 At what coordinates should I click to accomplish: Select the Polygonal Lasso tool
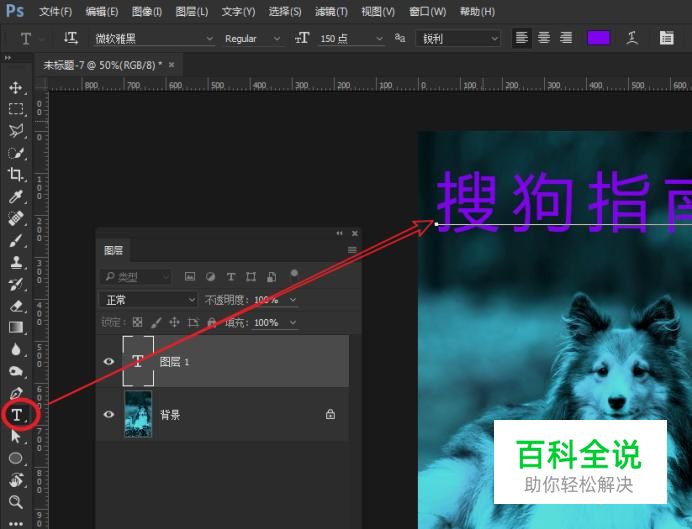click(x=16, y=131)
